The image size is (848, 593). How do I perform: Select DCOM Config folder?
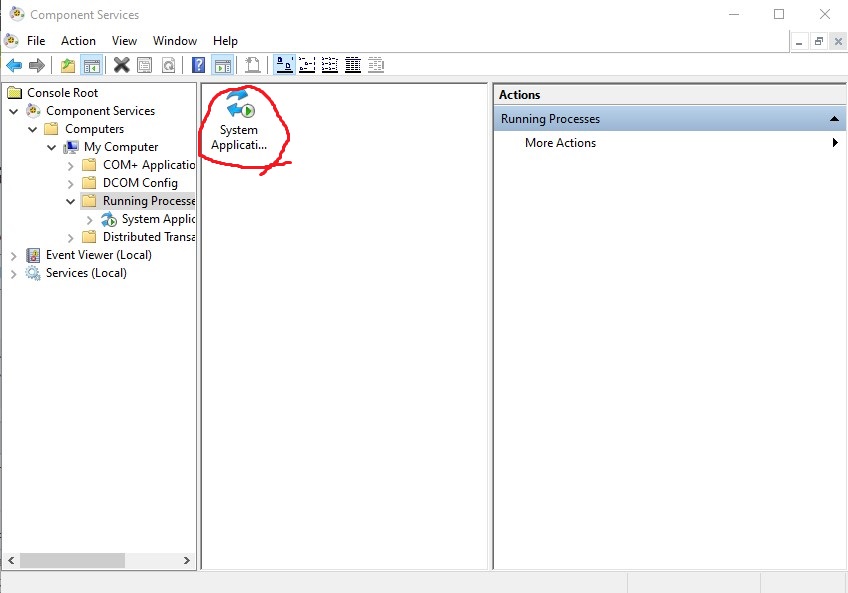[140, 183]
